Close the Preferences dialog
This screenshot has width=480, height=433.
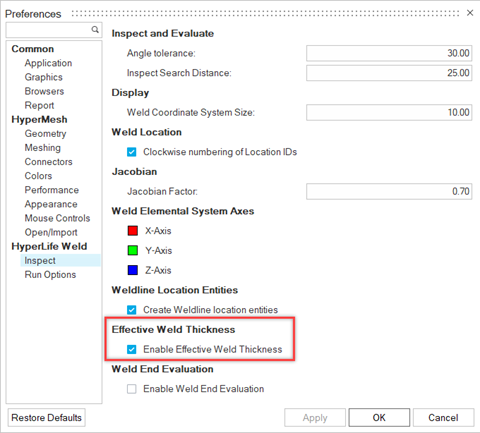pyautogui.click(x=470, y=13)
